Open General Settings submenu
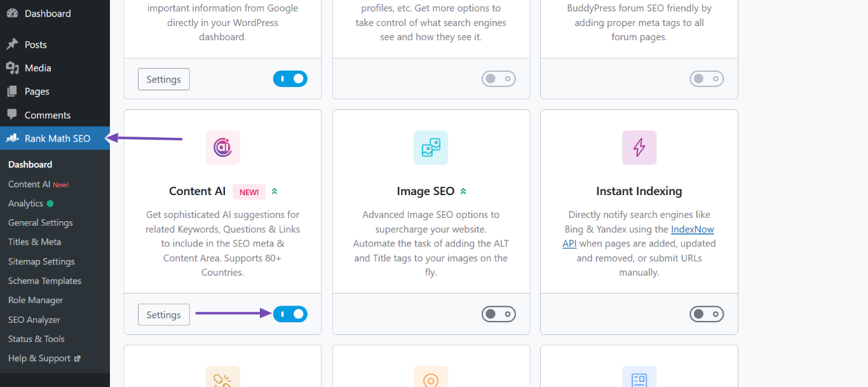868x387 pixels. (41, 223)
